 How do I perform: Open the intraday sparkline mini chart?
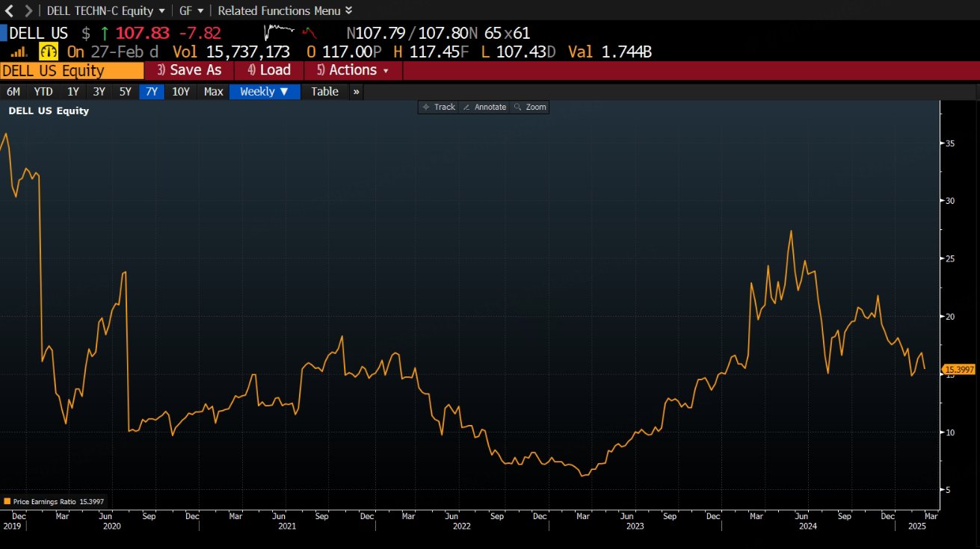pyautogui.click(x=280, y=33)
